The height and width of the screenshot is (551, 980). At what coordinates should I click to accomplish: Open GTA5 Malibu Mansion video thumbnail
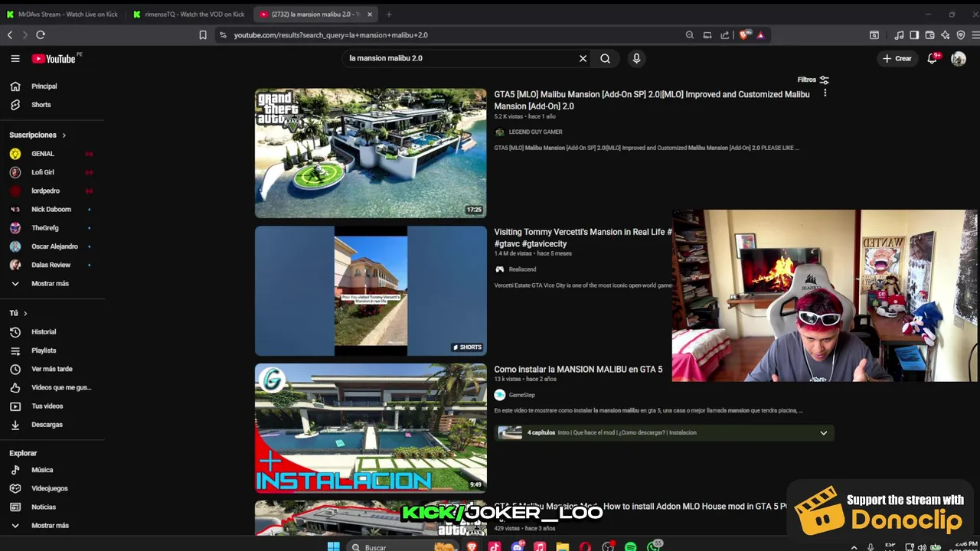tap(371, 153)
